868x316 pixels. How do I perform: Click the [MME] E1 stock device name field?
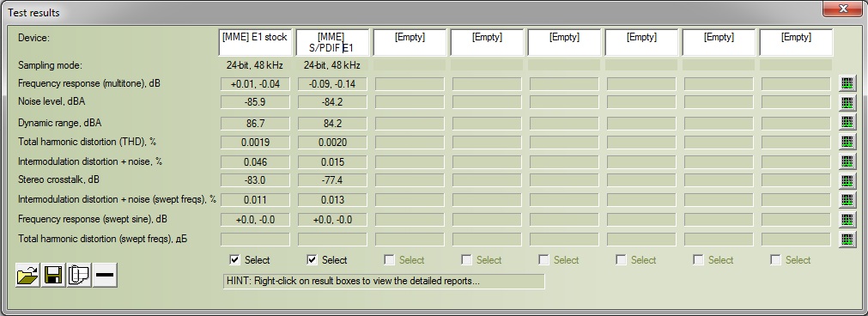[255, 43]
